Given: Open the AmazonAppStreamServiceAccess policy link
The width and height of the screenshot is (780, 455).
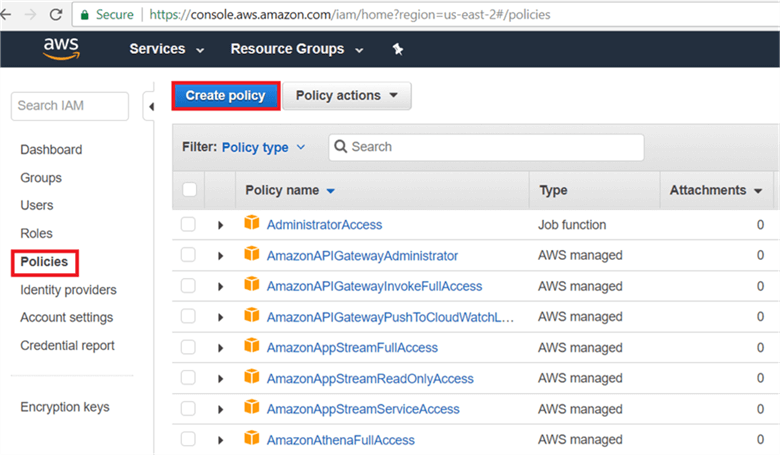Looking at the screenshot, I should (x=363, y=409).
